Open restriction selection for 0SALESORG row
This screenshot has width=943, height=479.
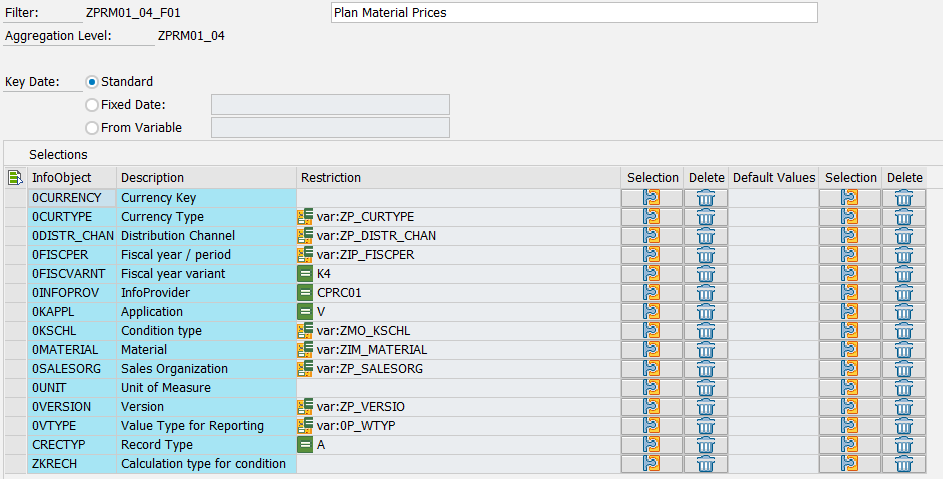pyautogui.click(x=651, y=368)
